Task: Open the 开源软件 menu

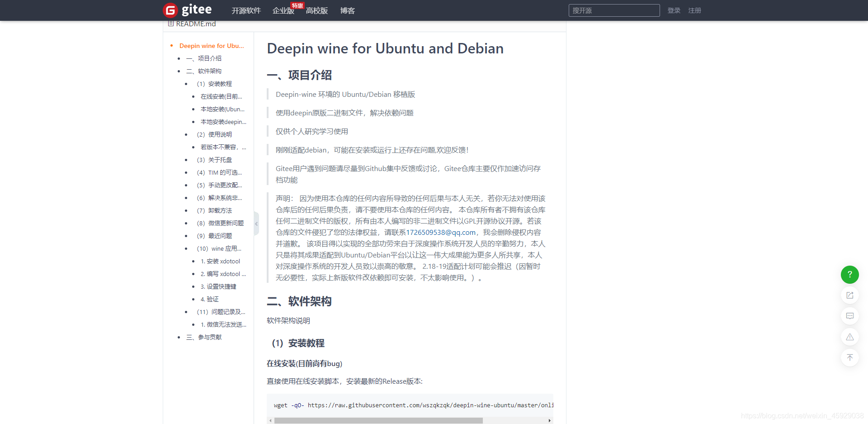Action: point(246,10)
